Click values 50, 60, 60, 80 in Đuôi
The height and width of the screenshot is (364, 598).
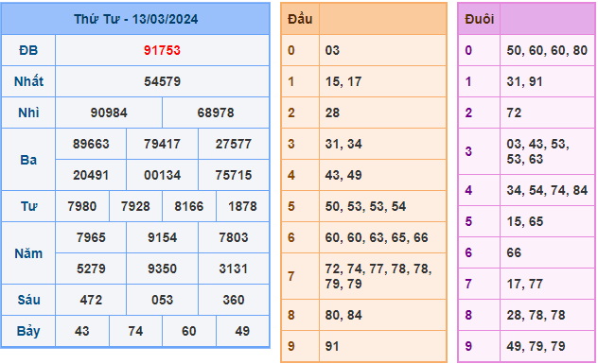tap(547, 50)
